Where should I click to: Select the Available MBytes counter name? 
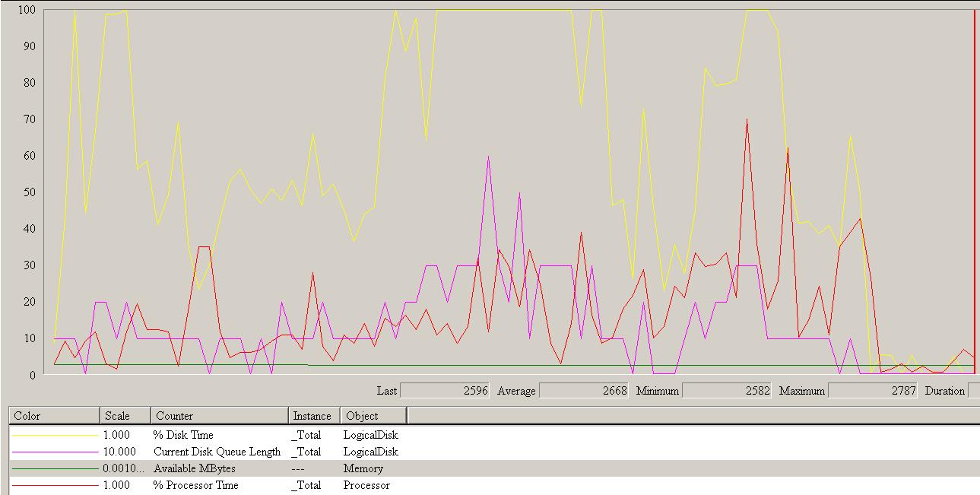pyautogui.click(x=192, y=468)
